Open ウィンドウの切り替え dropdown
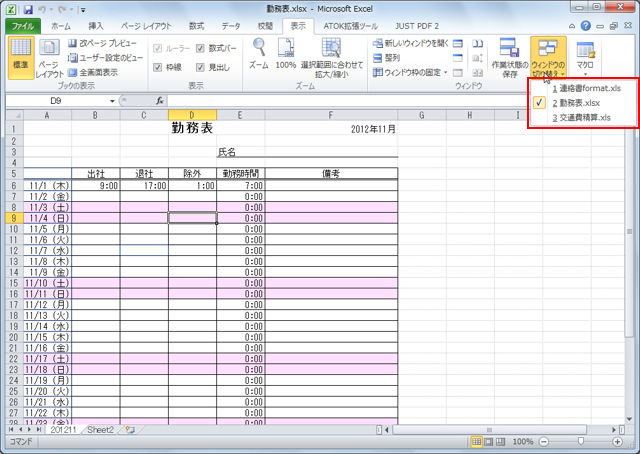This screenshot has width=640, height=454. click(548, 58)
